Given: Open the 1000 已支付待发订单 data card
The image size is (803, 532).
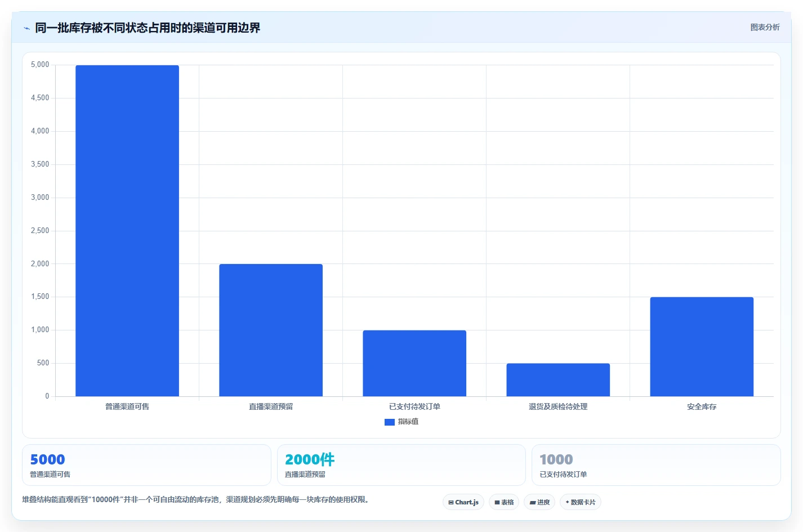Looking at the screenshot, I should [x=656, y=465].
